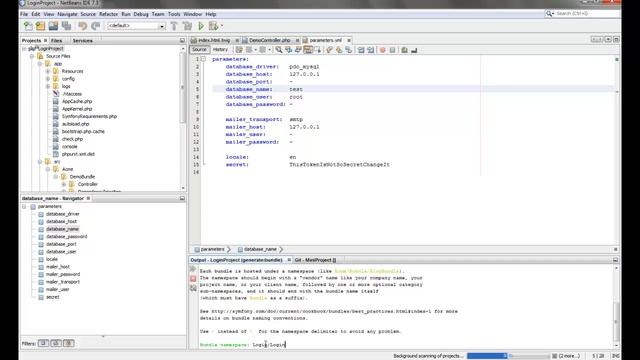Switch to the index.html.twig tab

pyautogui.click(x=214, y=40)
